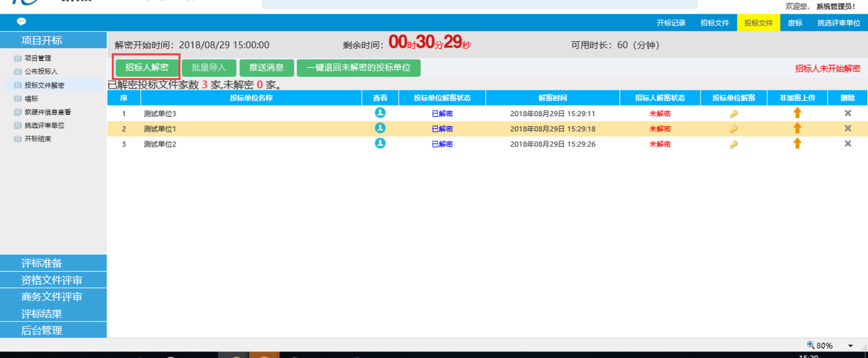Click the view icon for 测试单位2

380,144
